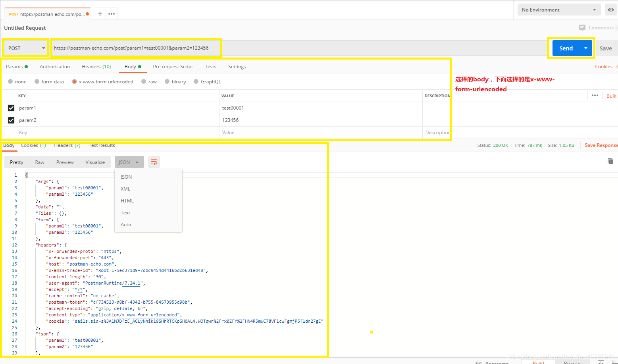Select the request Body tab
Image resolution: width=618 pixels, height=364 pixels.
coord(133,67)
